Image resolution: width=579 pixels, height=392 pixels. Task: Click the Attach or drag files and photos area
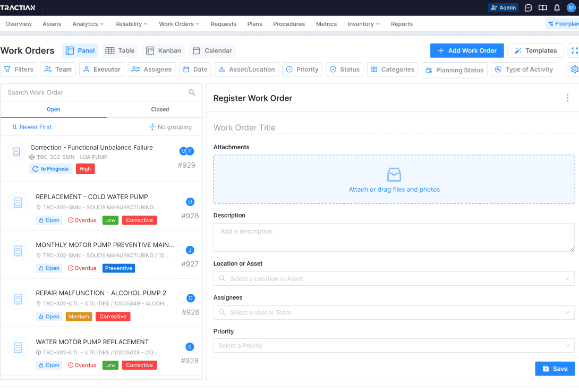coord(394,180)
